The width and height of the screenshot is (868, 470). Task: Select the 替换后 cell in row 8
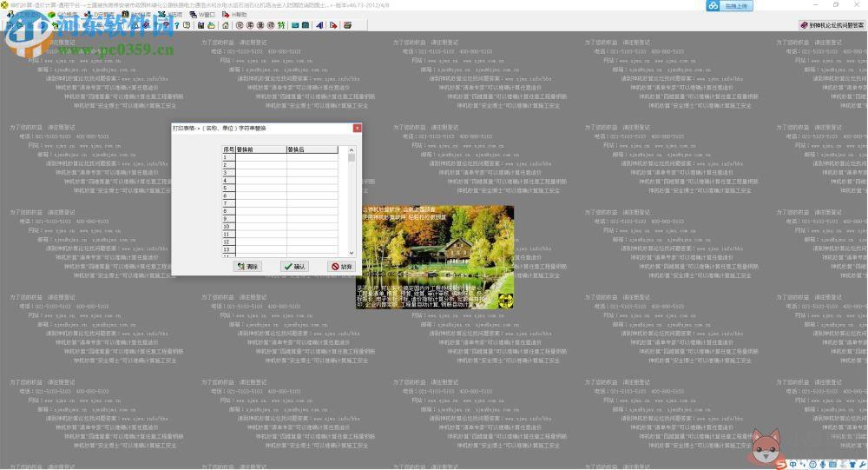point(312,211)
